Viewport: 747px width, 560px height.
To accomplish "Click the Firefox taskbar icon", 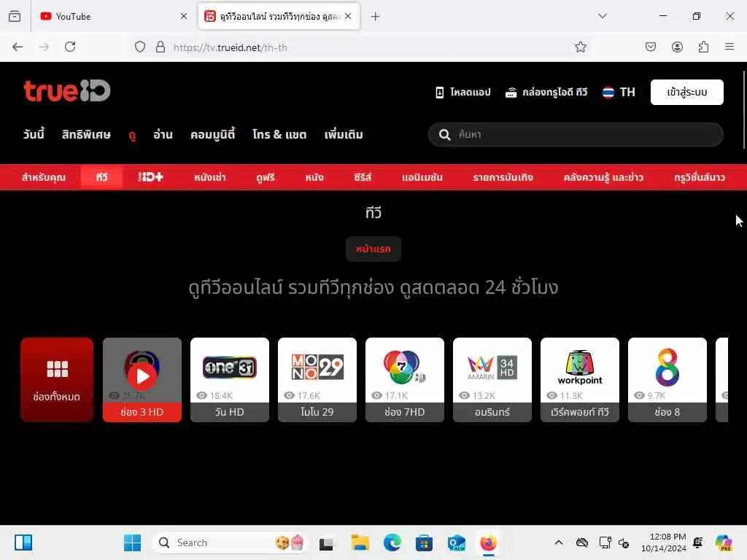I will click(488, 542).
